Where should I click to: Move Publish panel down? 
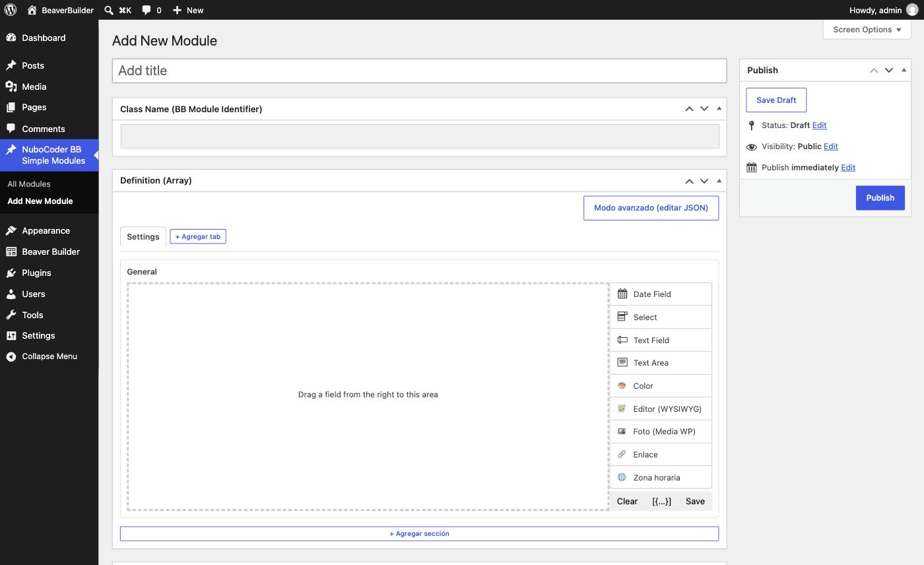pos(889,70)
